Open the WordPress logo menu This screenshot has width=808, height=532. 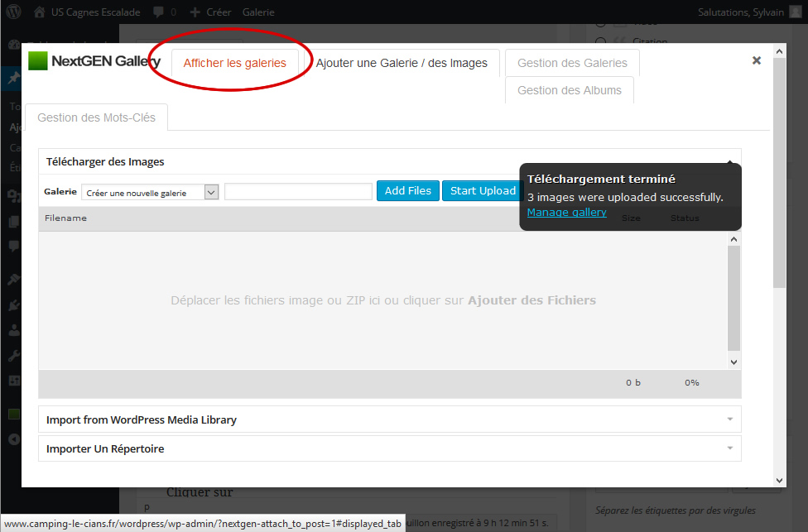click(x=13, y=12)
